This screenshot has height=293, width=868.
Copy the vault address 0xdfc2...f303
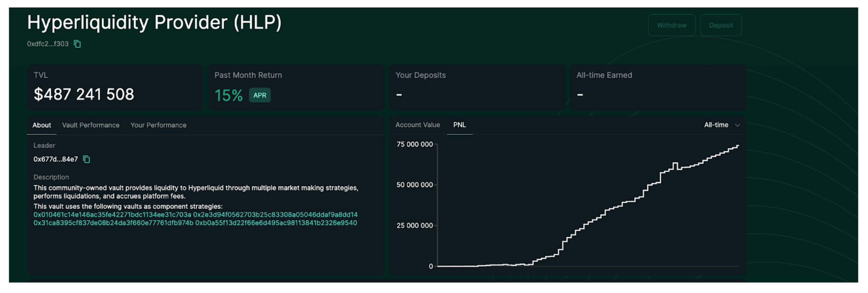[77, 44]
